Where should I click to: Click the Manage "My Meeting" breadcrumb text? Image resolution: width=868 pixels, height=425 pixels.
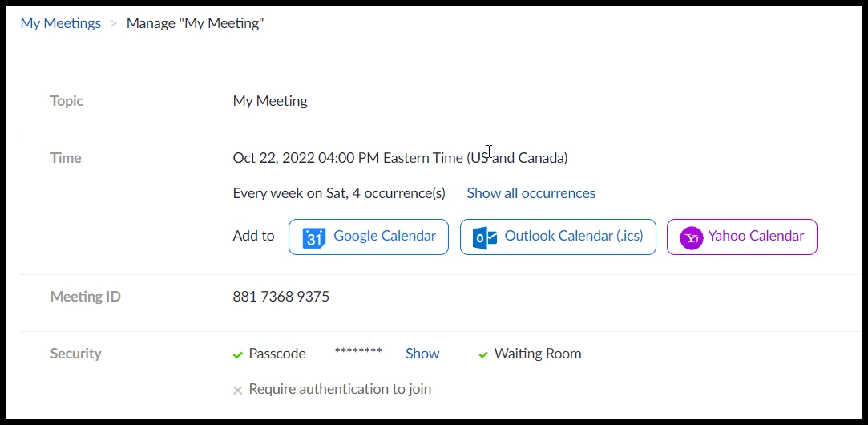pyautogui.click(x=195, y=23)
